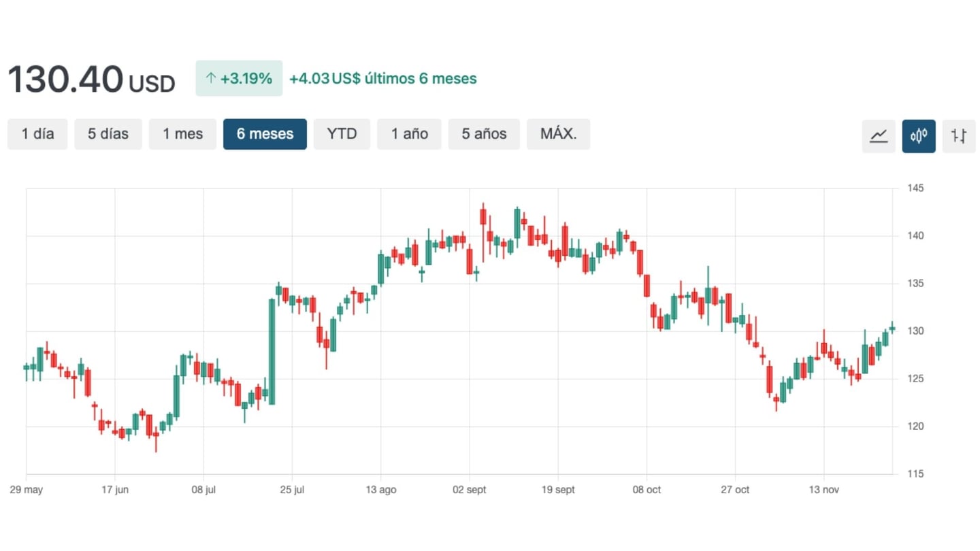Viewport: 980px width, 551px height.
Task: Click the 13 nov date label
Action: (823, 490)
